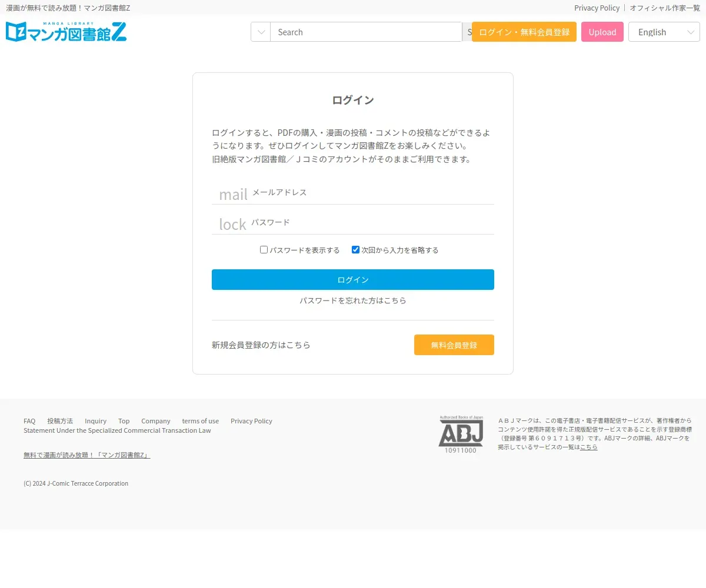Click the pink Upload button
Viewport: 706px width, 588px height.
[602, 32]
